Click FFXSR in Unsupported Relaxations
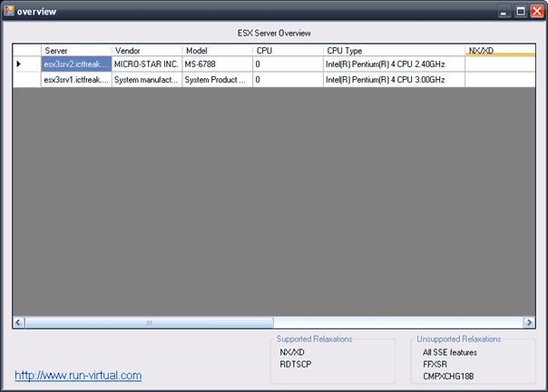The image size is (548, 392). [435, 364]
